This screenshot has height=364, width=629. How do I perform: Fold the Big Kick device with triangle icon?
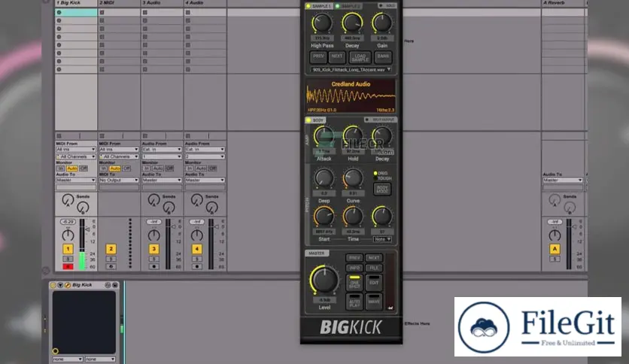click(60, 285)
